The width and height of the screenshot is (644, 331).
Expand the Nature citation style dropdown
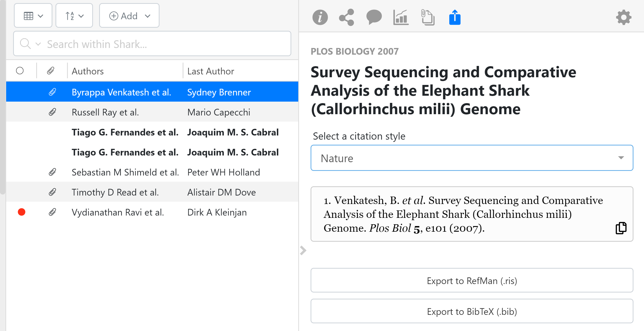[472, 158]
